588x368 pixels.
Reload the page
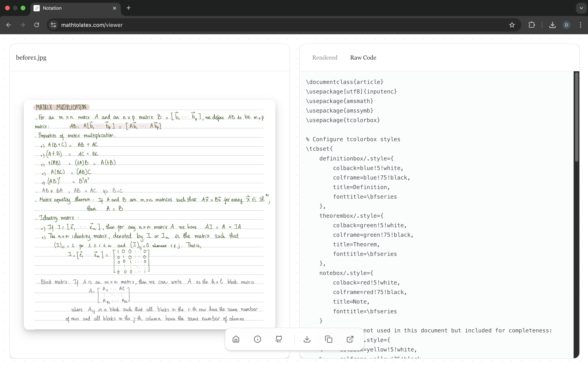click(x=36, y=25)
